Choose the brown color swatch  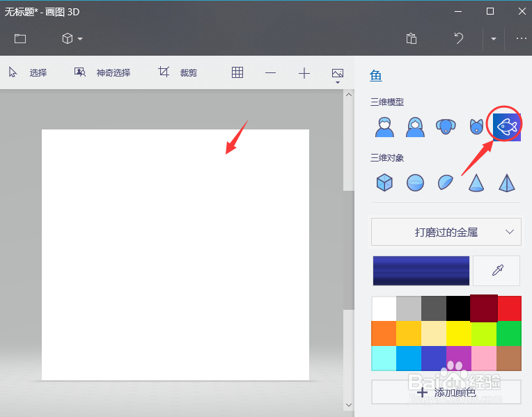[509, 359]
